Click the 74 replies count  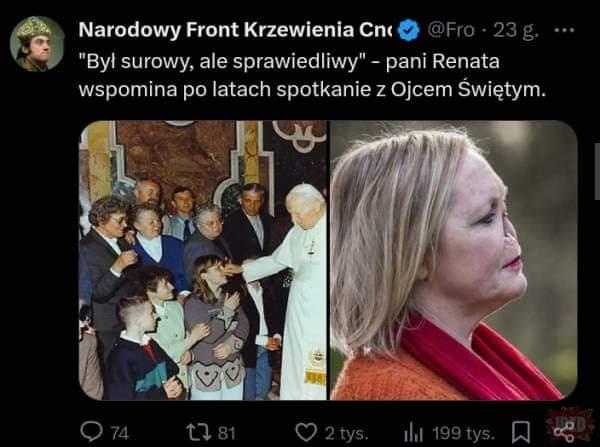point(119,434)
